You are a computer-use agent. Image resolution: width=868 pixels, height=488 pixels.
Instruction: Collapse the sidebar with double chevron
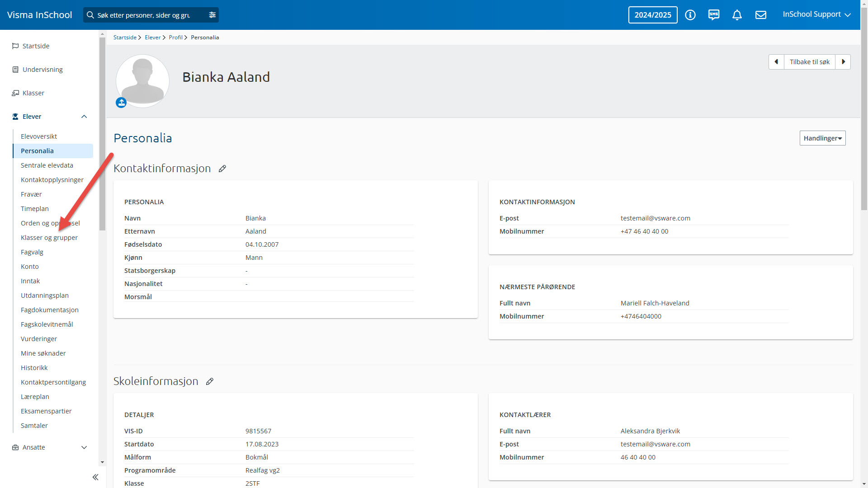coord(95,477)
